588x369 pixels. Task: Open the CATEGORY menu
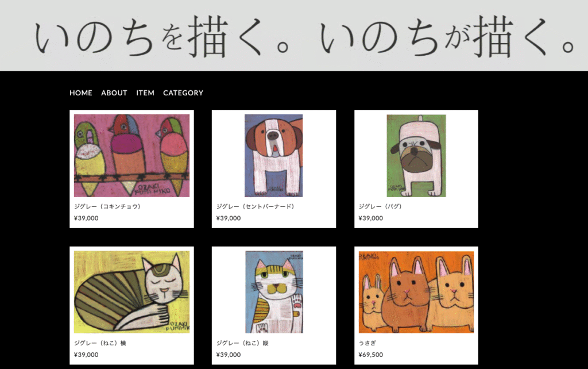(183, 93)
